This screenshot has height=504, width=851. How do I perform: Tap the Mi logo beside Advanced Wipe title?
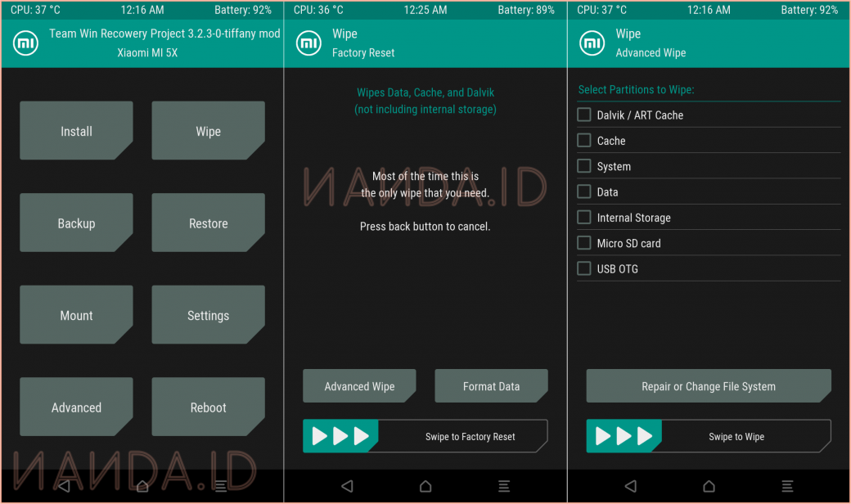(x=592, y=43)
